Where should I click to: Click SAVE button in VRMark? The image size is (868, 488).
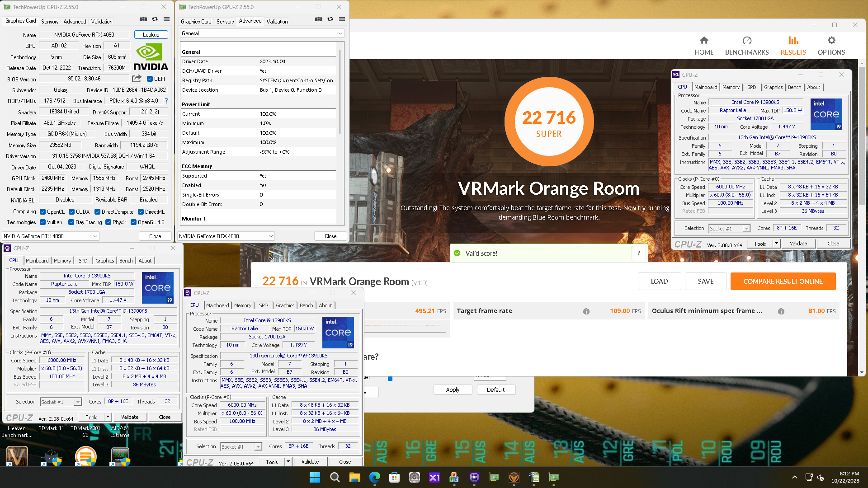pos(706,281)
